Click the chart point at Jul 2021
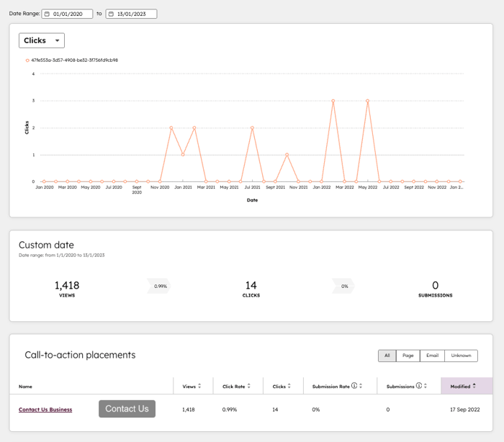The width and height of the screenshot is (504, 442). coord(252,128)
